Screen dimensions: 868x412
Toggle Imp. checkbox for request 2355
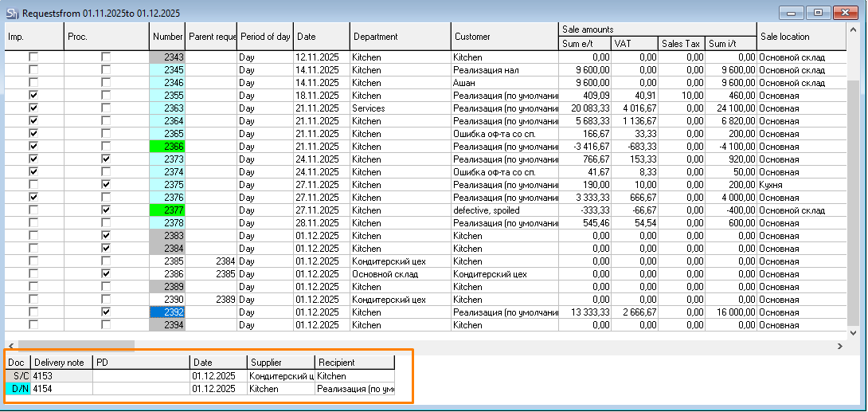pos(33,96)
